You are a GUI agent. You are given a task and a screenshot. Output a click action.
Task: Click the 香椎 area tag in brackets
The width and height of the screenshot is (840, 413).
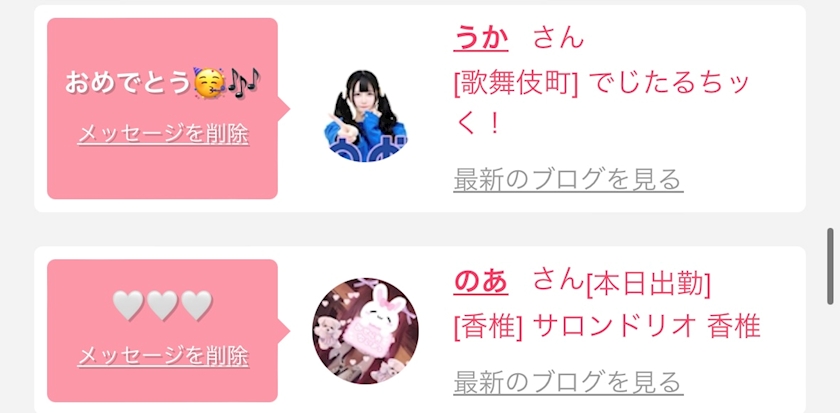click(x=488, y=327)
